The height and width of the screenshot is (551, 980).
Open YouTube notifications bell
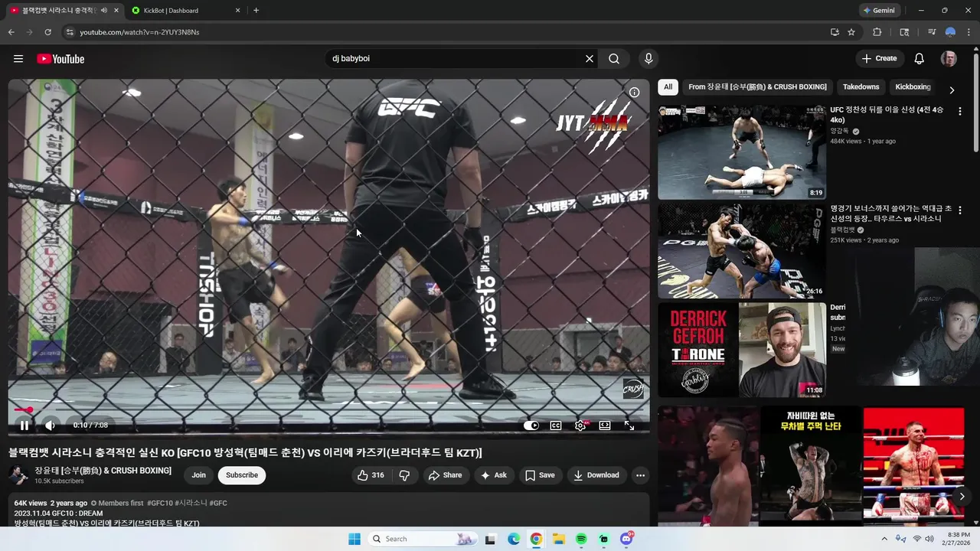[920, 59]
